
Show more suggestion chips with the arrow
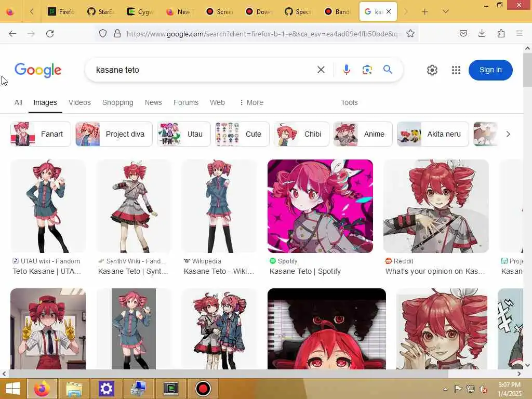tap(508, 134)
